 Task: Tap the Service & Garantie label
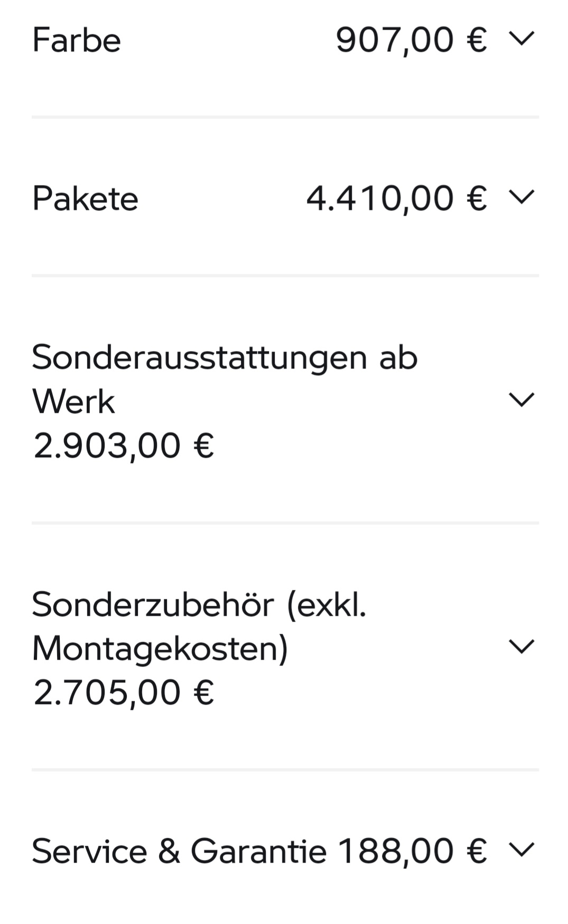(179, 851)
